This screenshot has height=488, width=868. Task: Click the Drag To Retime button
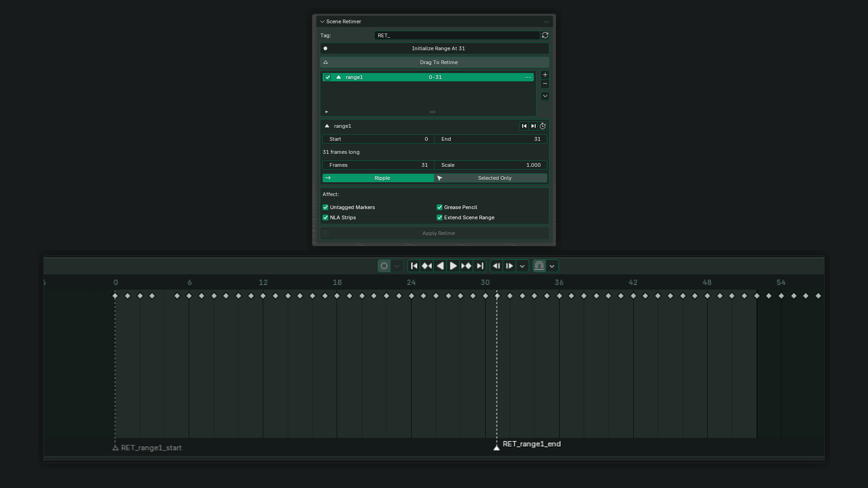(434, 62)
